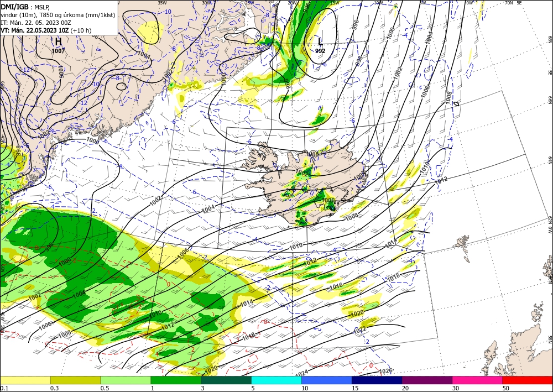Click the yellow 0.1–0.3 legend color band
Screen dimensions: 553x392
[x=25, y=380]
